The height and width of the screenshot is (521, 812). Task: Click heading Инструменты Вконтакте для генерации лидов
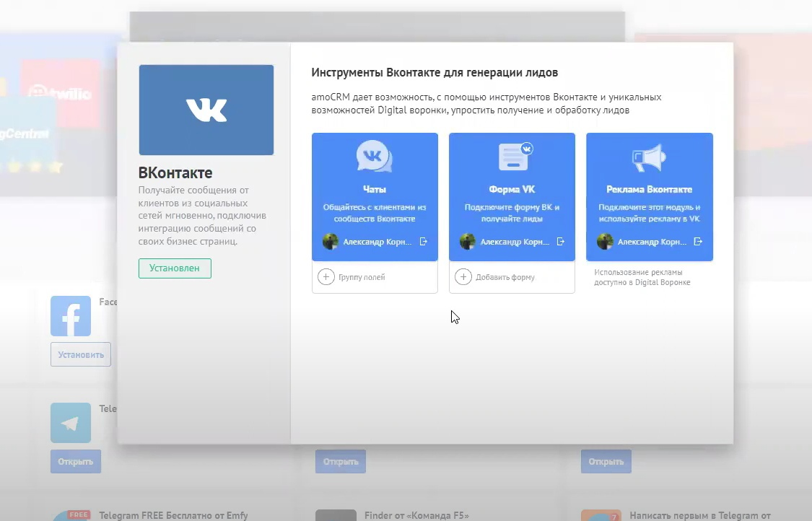click(x=435, y=72)
